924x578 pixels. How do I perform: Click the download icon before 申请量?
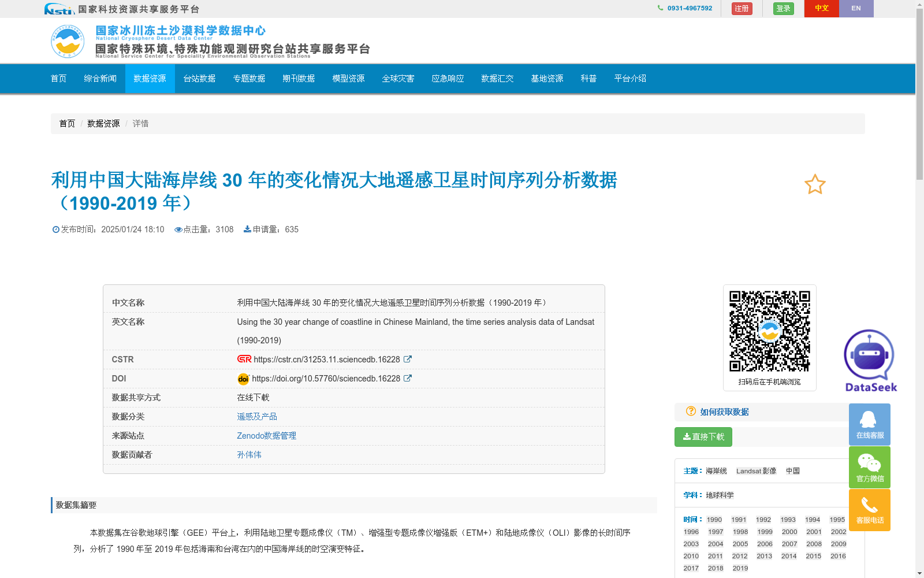[247, 229]
